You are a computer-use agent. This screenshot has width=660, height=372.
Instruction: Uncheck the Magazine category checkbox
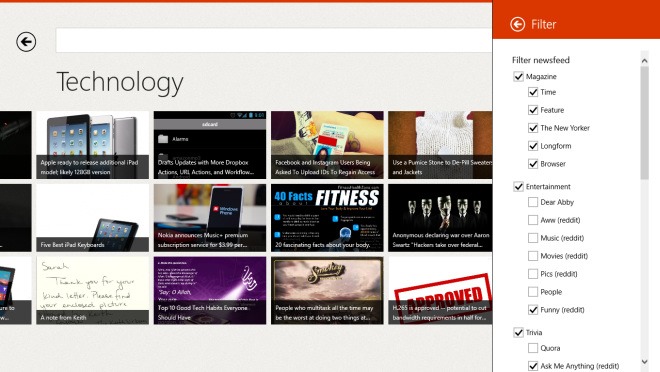point(518,77)
